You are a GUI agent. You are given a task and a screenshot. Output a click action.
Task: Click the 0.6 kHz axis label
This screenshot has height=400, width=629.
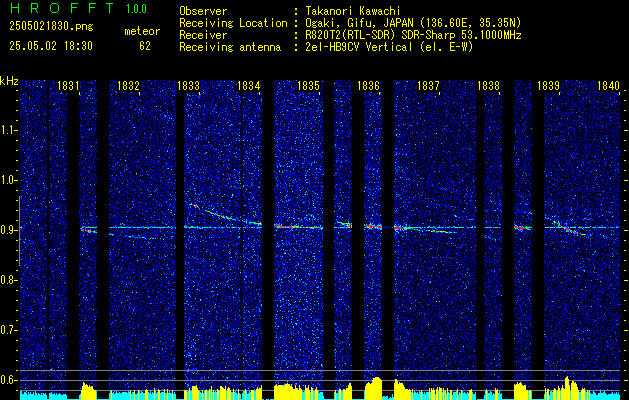8,380
